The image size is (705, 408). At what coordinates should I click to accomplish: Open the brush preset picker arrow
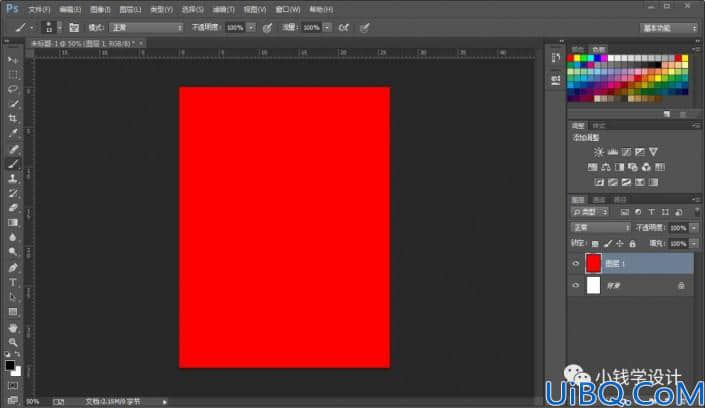(x=59, y=28)
